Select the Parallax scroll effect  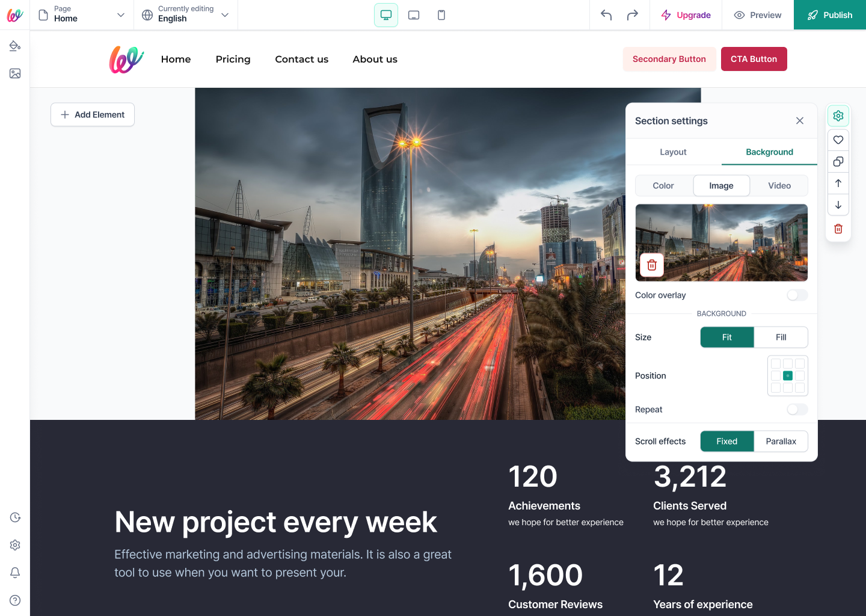(x=781, y=442)
